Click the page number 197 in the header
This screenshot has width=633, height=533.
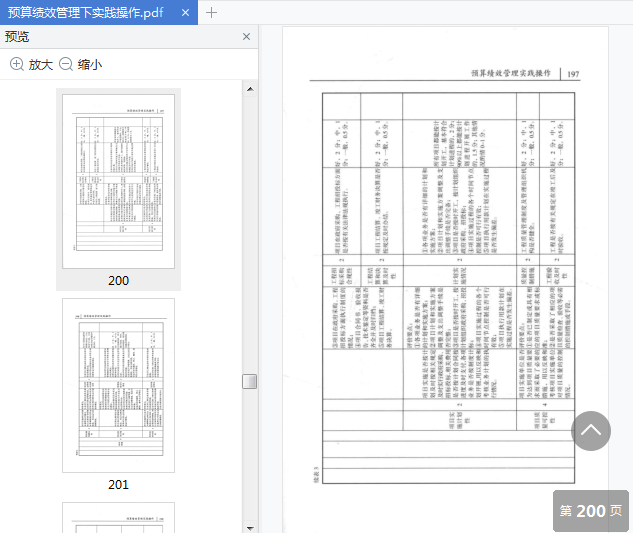tap(573, 74)
